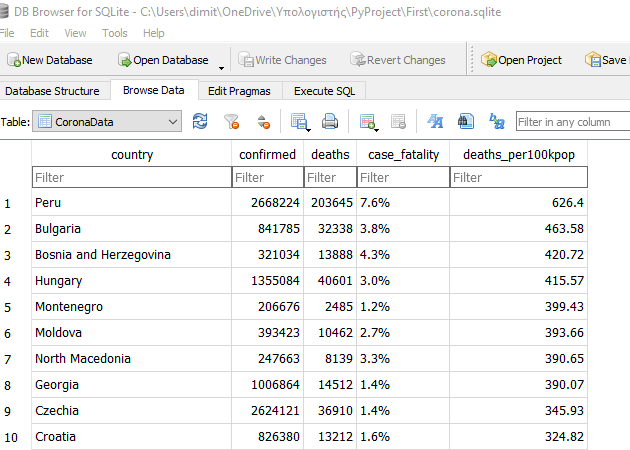
Task: Select the Bulgaria country cell
Action: 132,229
